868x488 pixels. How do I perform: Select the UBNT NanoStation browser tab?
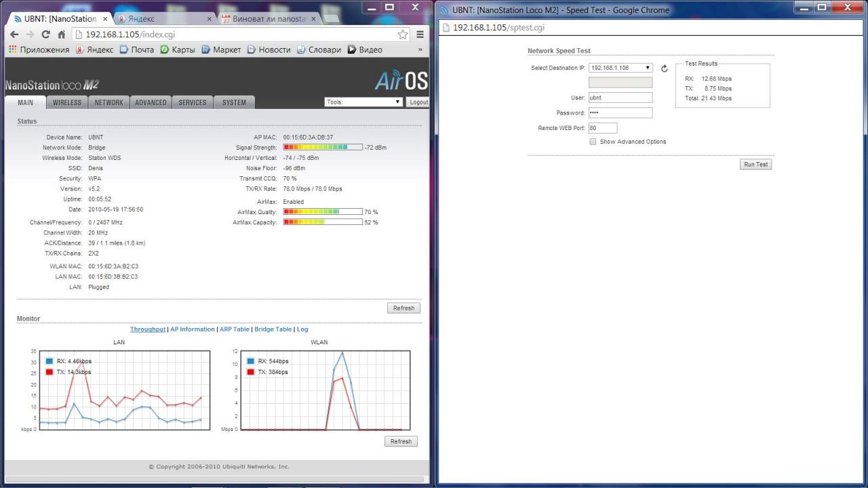60,19
